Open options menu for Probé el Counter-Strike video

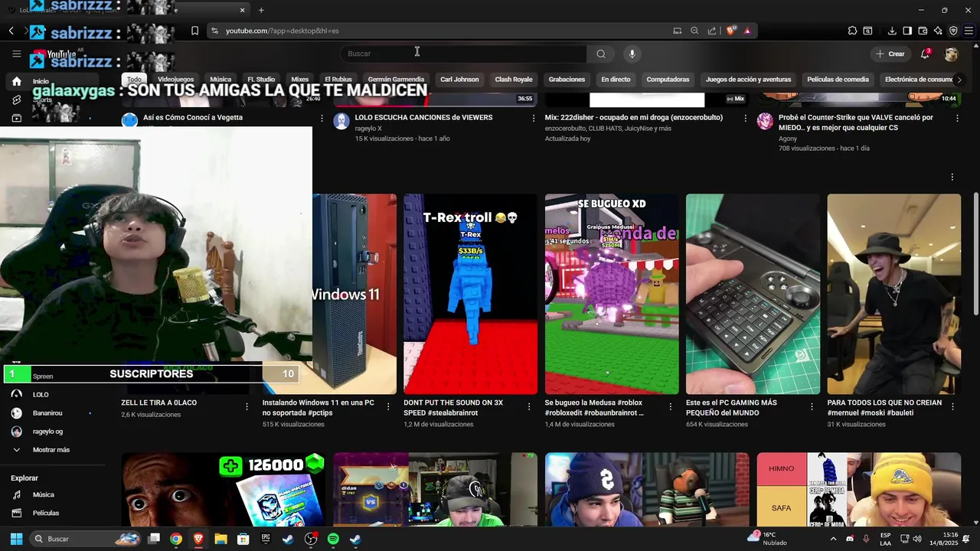coord(957,119)
